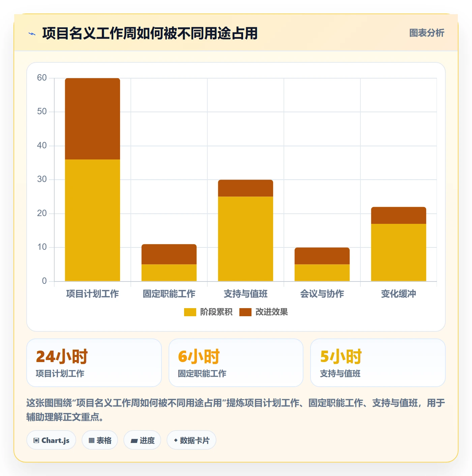
Task: Click the 支持与值班 x-axis label
Action: click(245, 294)
